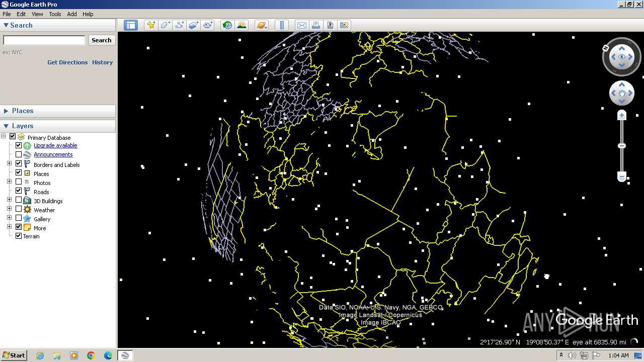Open the Help menu
The width and height of the screenshot is (644, 362).
(88, 14)
